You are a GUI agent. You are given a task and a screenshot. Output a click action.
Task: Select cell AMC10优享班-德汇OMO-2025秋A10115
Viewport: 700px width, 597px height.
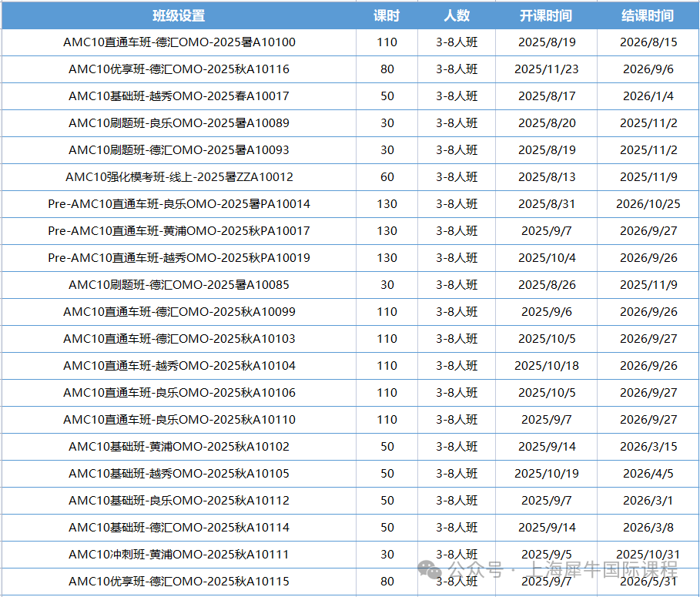(x=179, y=581)
